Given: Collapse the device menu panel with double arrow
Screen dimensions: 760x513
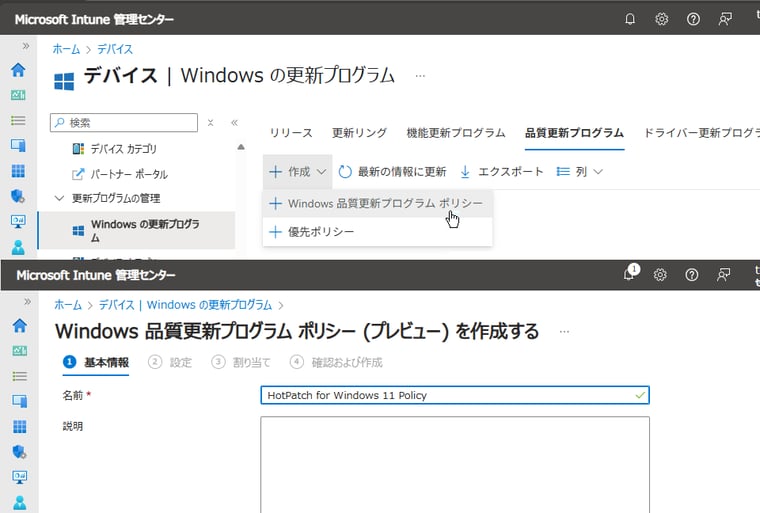Looking at the screenshot, I should 234,123.
